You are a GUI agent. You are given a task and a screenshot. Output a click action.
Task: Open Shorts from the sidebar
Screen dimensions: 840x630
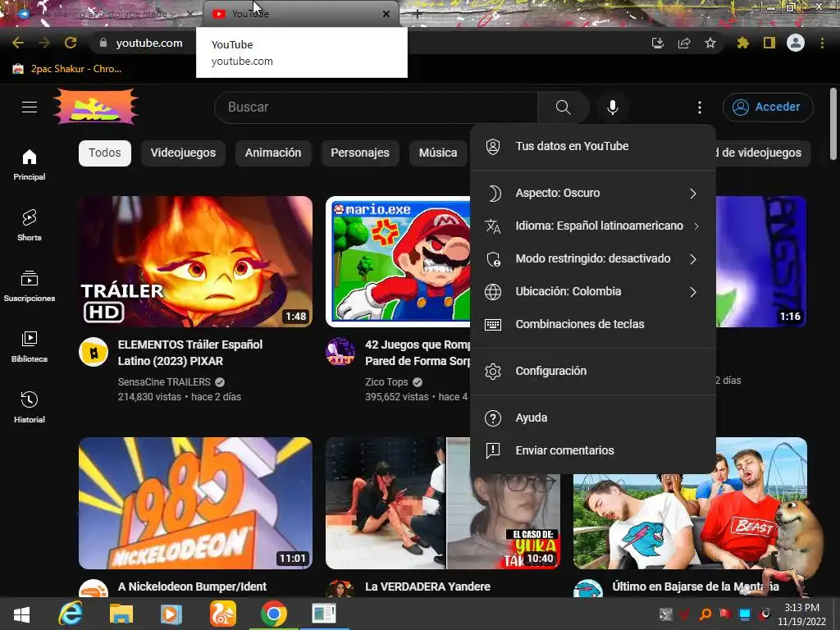[x=30, y=225]
